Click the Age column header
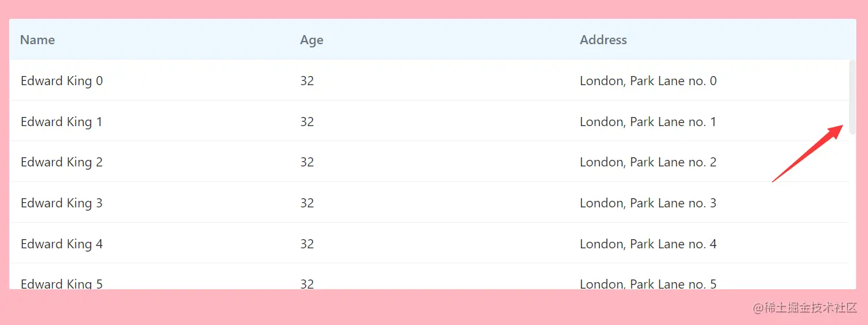The width and height of the screenshot is (868, 325). pyautogui.click(x=312, y=40)
